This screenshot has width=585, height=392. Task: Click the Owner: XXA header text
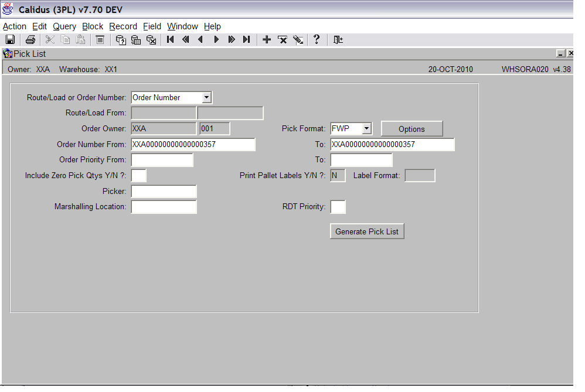(x=29, y=69)
